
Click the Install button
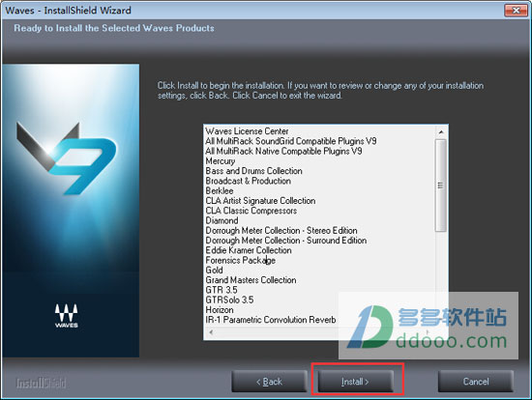[355, 382]
